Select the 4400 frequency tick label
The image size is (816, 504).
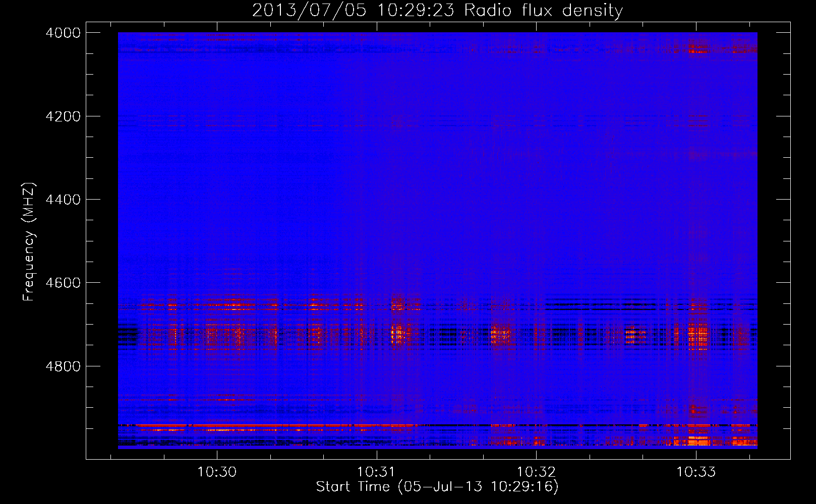(63, 200)
